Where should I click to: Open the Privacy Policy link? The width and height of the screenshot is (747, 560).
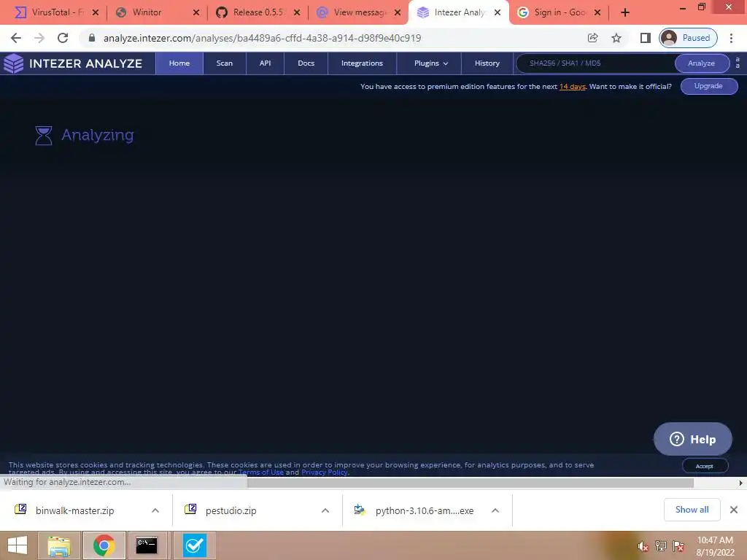(x=325, y=472)
